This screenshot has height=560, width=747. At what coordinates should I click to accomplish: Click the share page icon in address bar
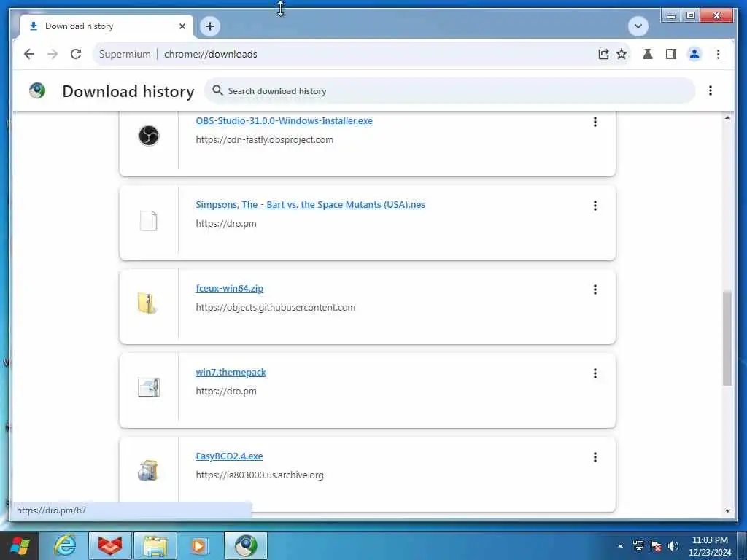point(603,54)
